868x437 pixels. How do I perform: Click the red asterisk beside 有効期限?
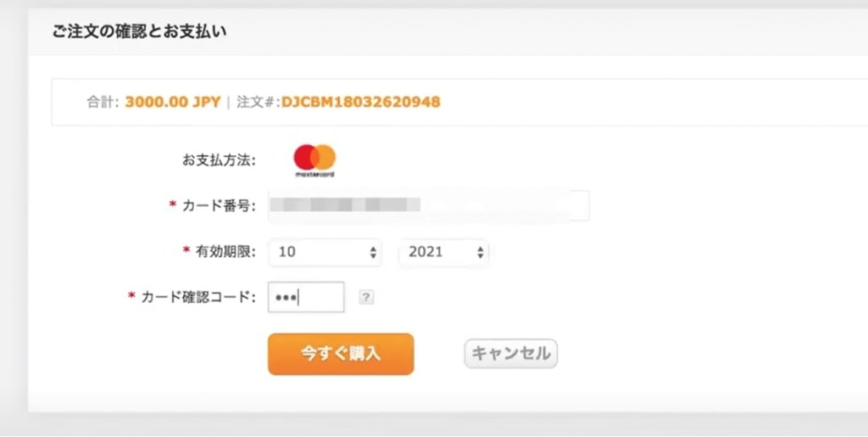click(186, 251)
